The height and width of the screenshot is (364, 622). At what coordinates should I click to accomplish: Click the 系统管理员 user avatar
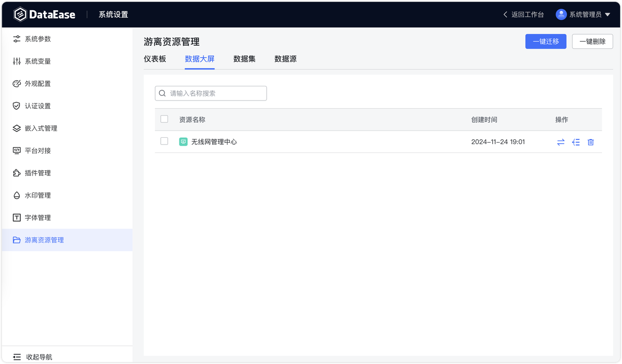561,15
